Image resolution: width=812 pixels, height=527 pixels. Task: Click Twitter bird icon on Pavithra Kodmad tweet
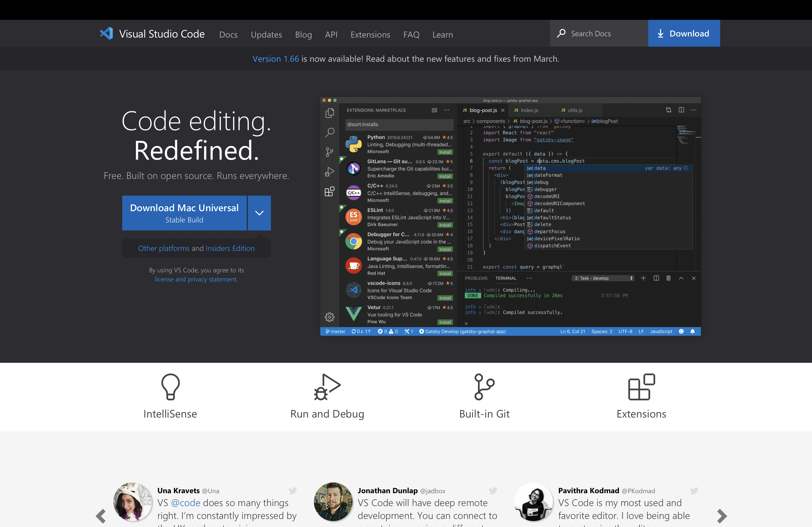coord(694,491)
